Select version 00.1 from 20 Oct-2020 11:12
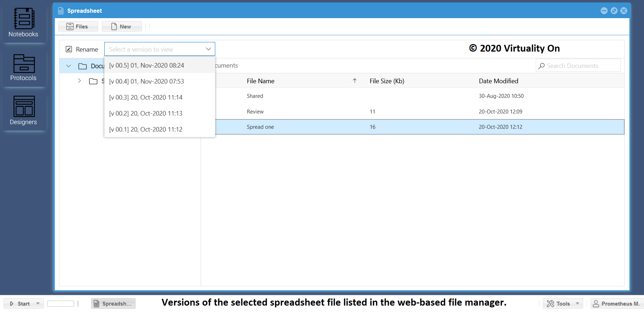 coord(160,129)
